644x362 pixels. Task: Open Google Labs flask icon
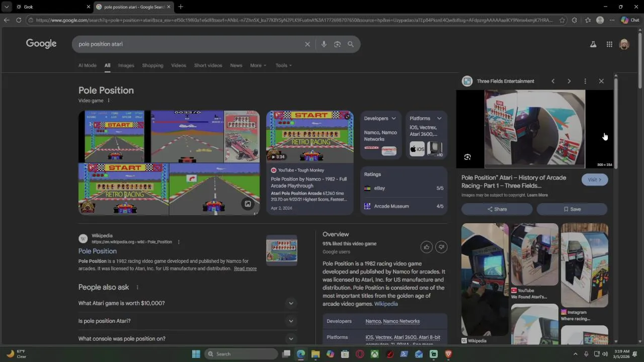click(593, 44)
